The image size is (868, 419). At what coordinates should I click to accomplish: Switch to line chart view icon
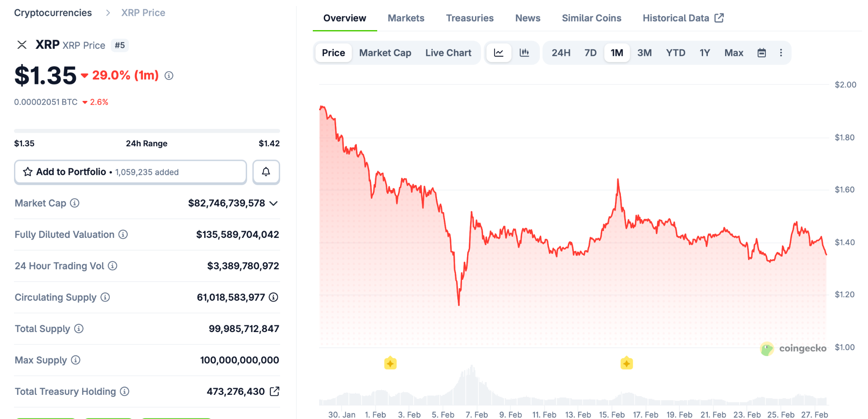pyautogui.click(x=499, y=53)
